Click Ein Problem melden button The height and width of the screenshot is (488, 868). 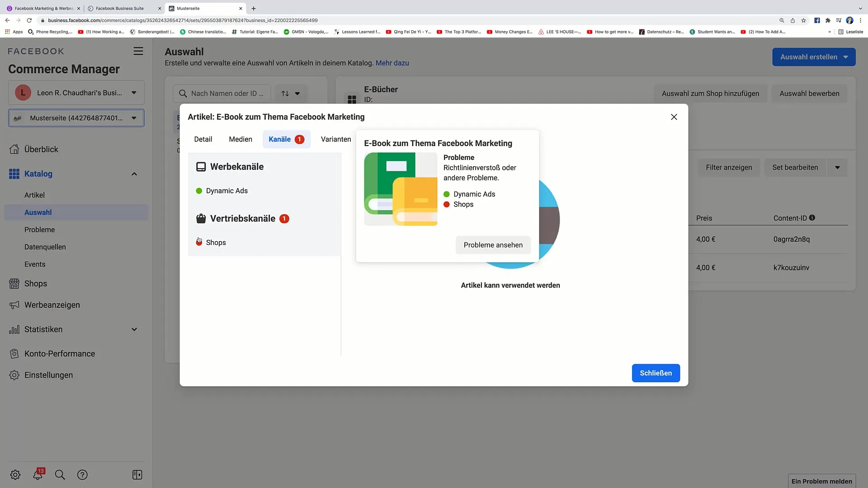pos(821,481)
